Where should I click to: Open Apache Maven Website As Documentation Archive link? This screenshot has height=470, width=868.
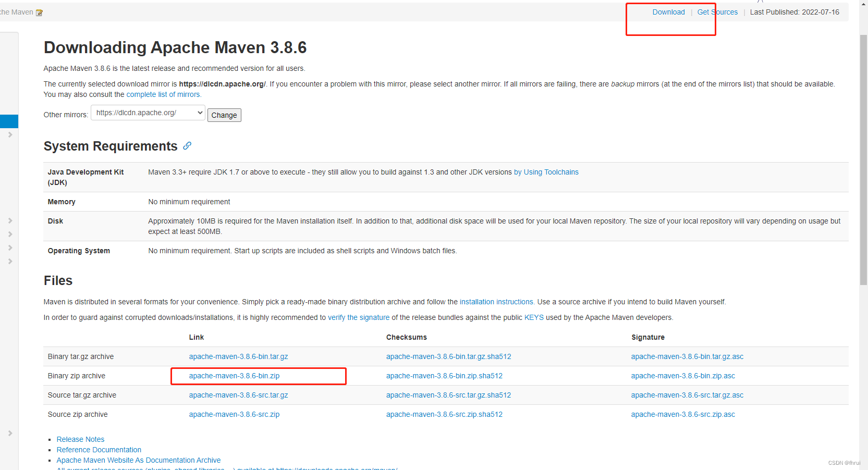(x=138, y=460)
